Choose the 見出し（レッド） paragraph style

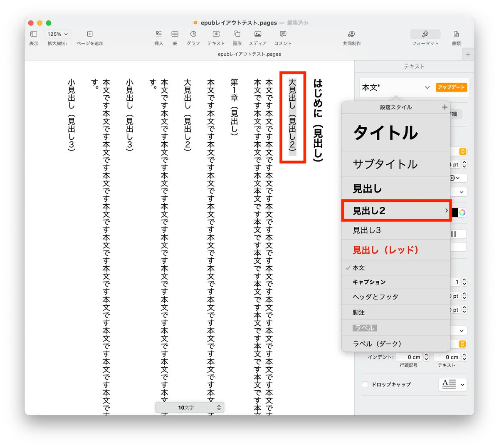tap(396, 250)
